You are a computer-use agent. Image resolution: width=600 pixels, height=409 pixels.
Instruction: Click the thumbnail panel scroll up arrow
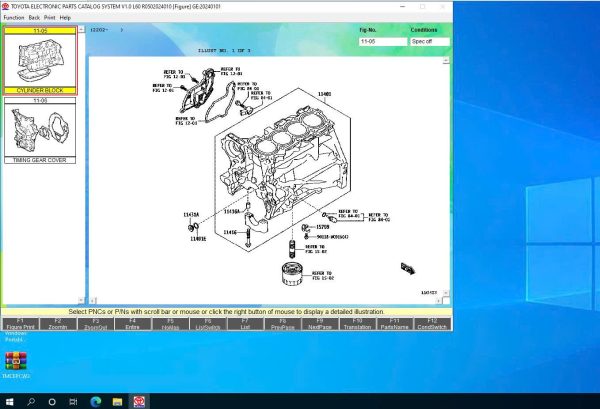tap(81, 29)
